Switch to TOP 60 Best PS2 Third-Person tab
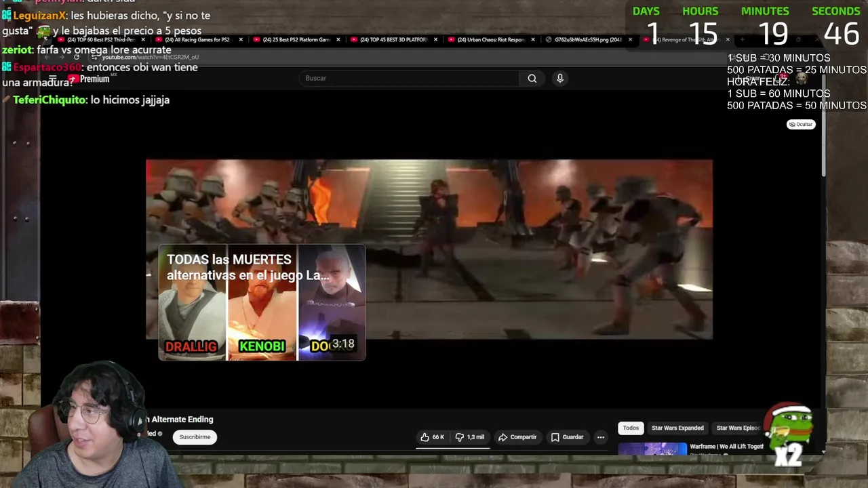This screenshot has width=868, height=488. coord(100,40)
